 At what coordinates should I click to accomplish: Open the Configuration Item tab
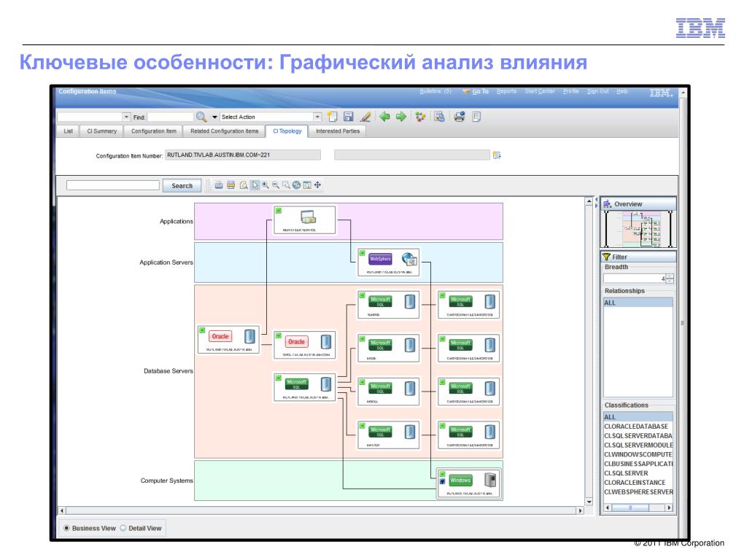[153, 131]
